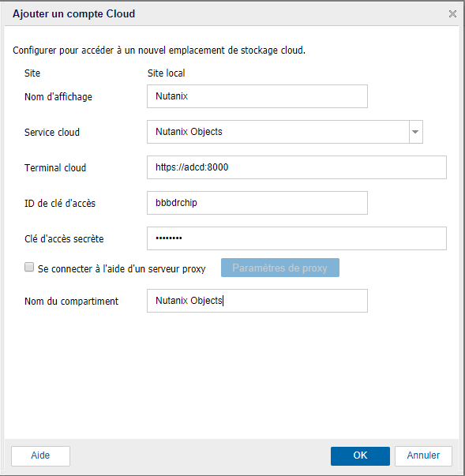Click the 'Se connecter à l'aide d'un serveur proxy' label
Viewport: 465px width, 476px height.
[x=122, y=268]
